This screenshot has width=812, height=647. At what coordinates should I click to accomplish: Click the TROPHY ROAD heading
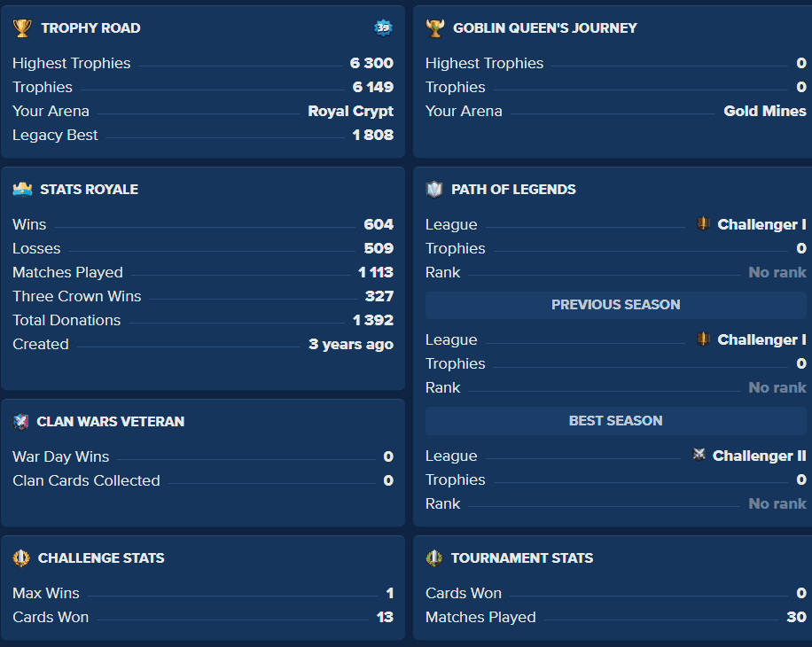tap(90, 28)
